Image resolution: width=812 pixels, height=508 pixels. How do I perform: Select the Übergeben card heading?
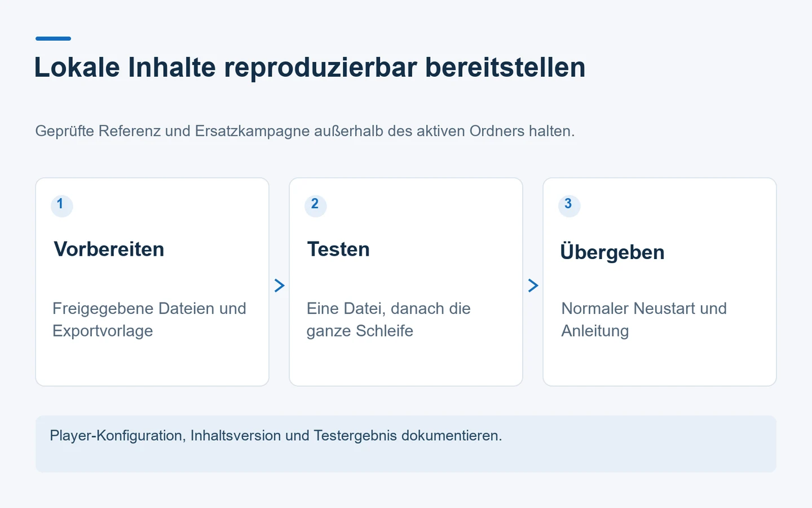(612, 252)
